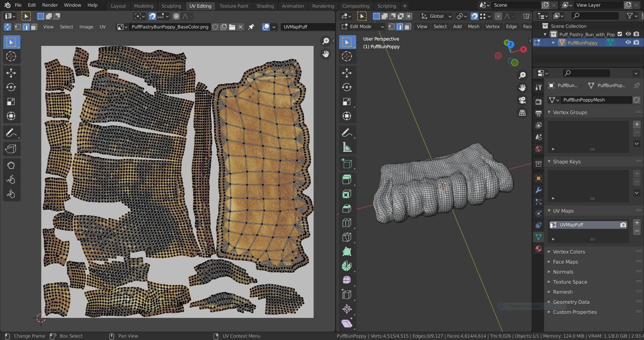The width and height of the screenshot is (644, 340).
Task: Select the UV Grab sculpt tool
Action: coord(11,165)
